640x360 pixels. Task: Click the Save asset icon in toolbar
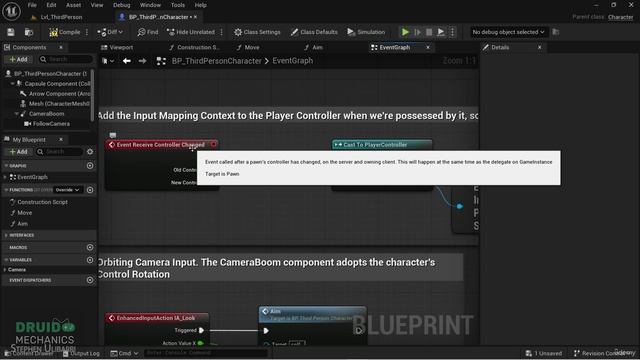(x=11, y=32)
